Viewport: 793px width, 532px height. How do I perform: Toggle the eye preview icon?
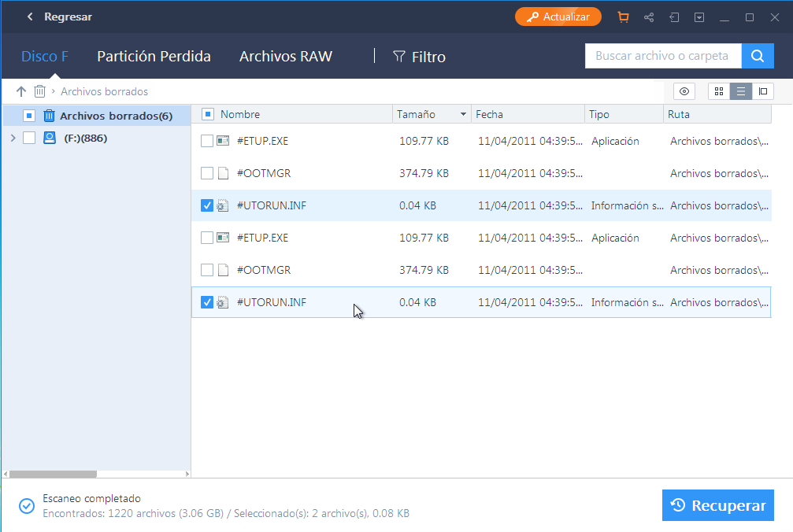point(684,92)
